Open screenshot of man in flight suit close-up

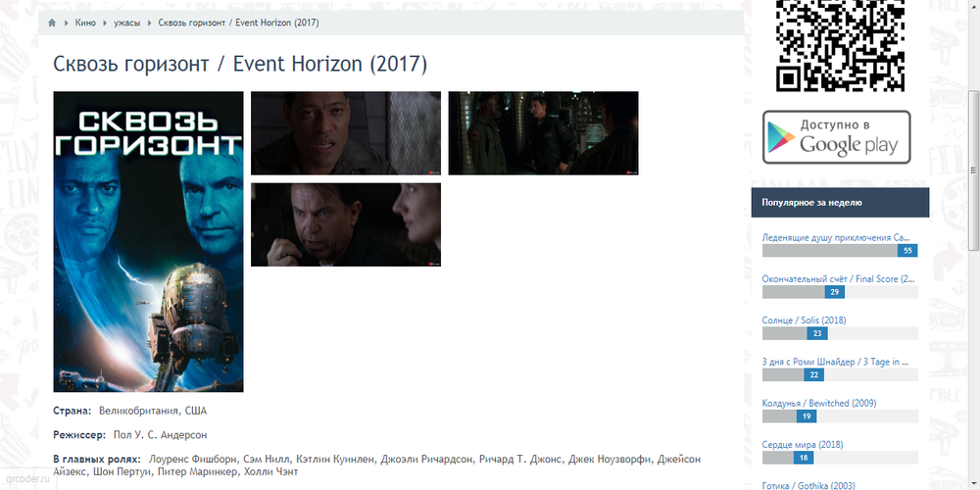346,133
